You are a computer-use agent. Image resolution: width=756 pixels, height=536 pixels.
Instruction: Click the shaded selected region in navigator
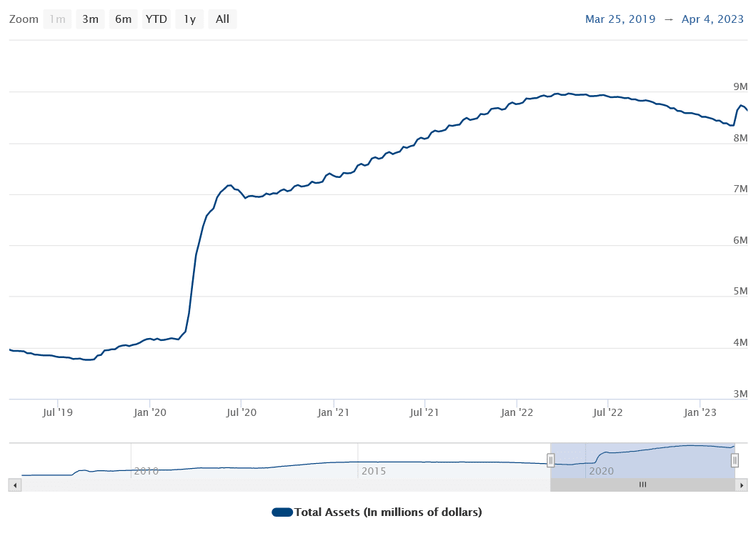642,461
